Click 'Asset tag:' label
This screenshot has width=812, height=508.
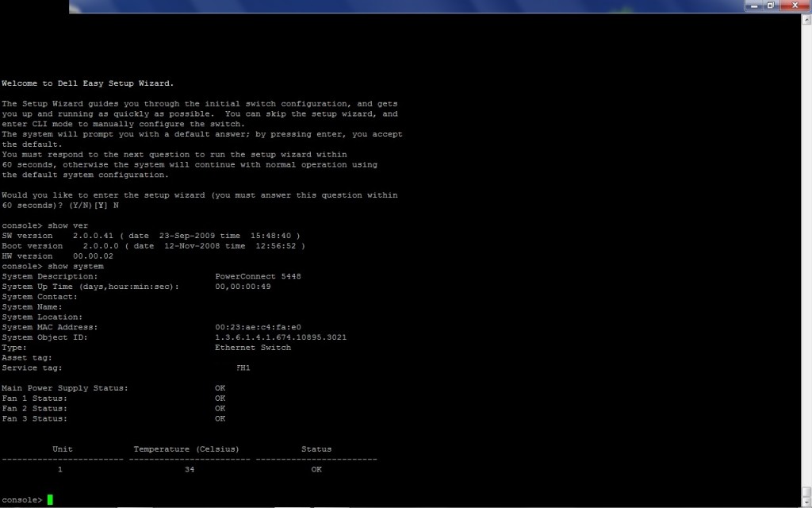(27, 358)
